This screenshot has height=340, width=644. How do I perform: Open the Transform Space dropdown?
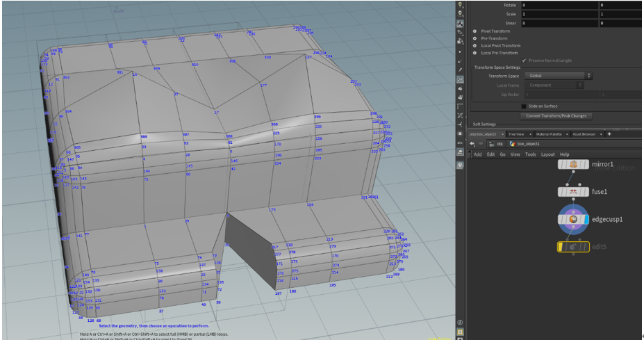point(559,76)
